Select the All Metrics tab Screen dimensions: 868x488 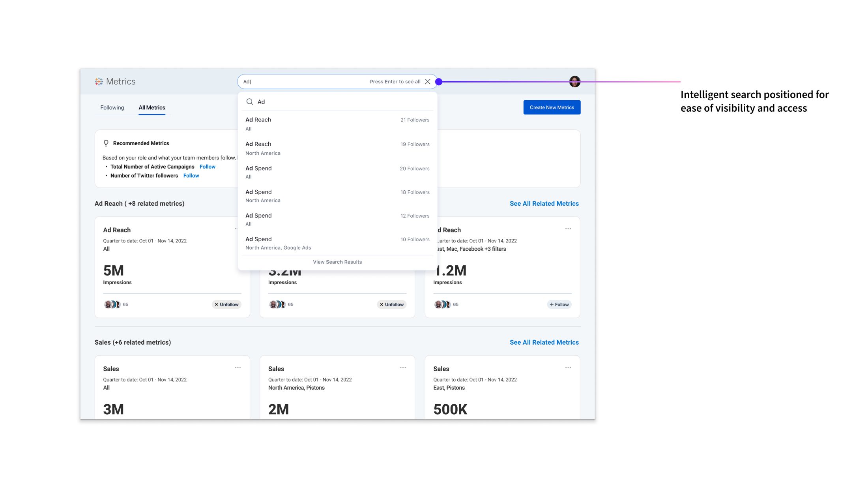pyautogui.click(x=152, y=108)
